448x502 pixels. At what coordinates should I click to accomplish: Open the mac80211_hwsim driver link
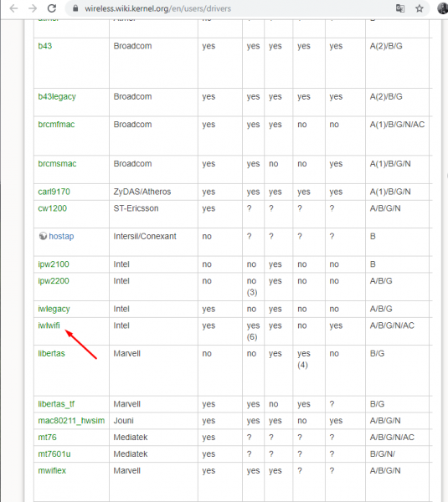(71, 421)
